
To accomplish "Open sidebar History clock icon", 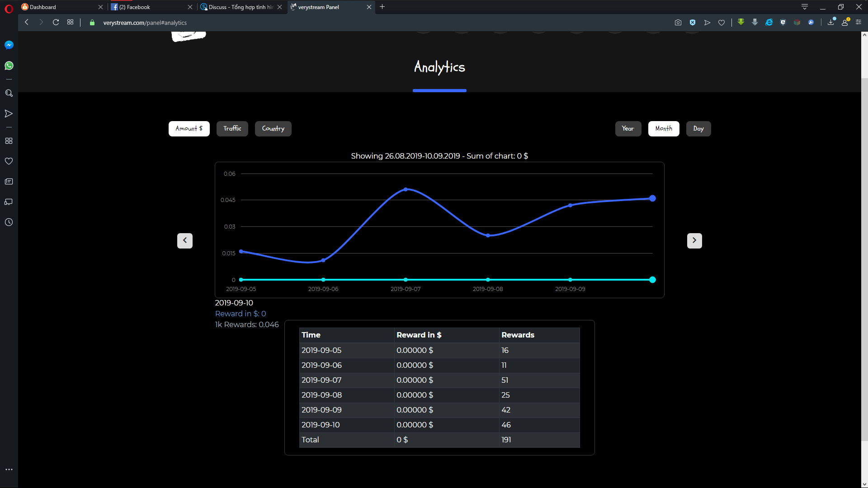I will (9, 222).
